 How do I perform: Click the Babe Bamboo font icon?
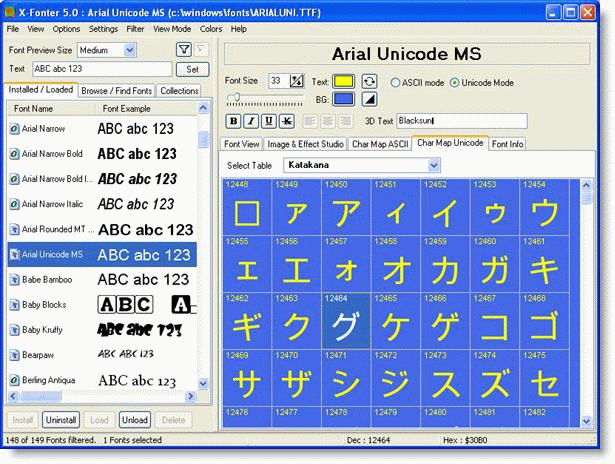pos(14,280)
